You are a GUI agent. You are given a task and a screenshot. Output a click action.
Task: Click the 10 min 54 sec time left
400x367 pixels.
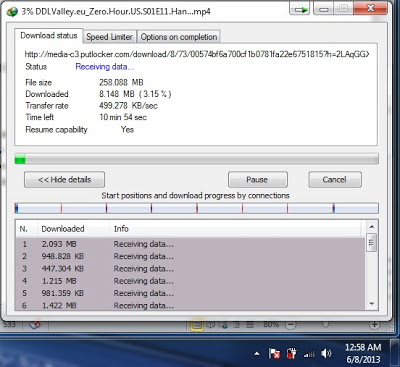[123, 117]
